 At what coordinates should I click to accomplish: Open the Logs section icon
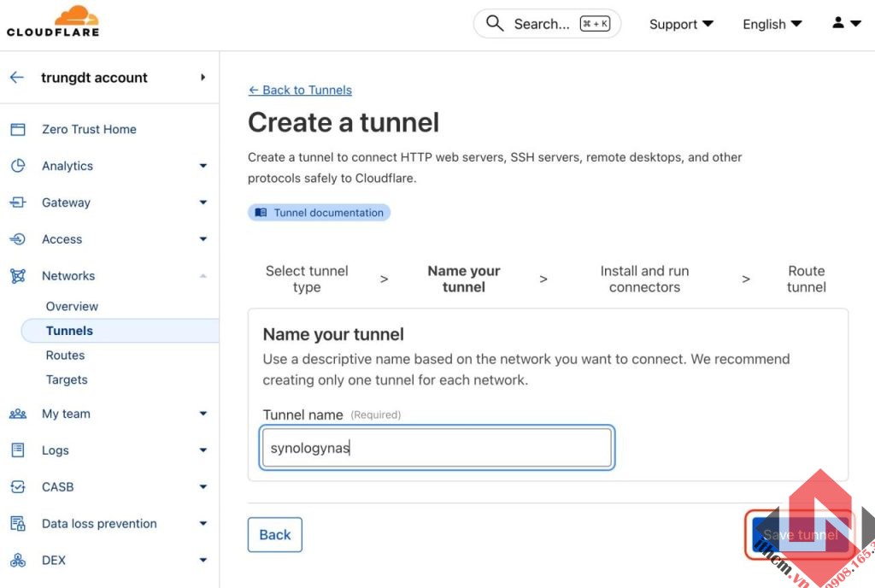click(x=19, y=450)
